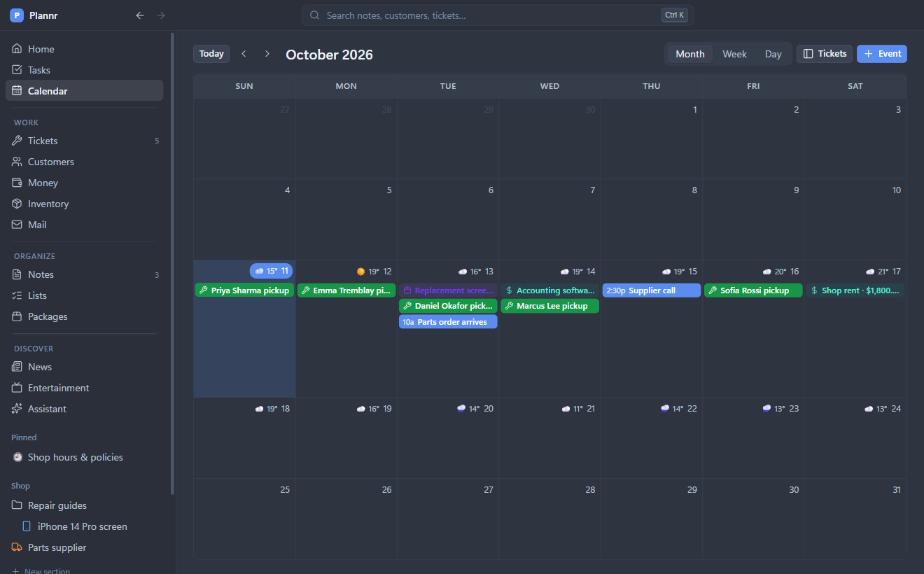
Task: Open the Sofia Rossi pickup event
Action: (x=753, y=290)
